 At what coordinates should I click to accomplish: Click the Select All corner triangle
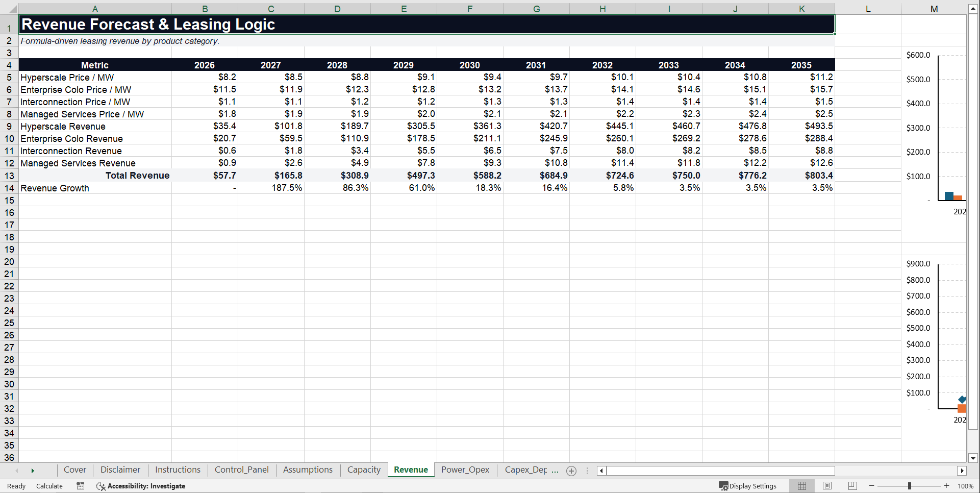click(x=12, y=9)
